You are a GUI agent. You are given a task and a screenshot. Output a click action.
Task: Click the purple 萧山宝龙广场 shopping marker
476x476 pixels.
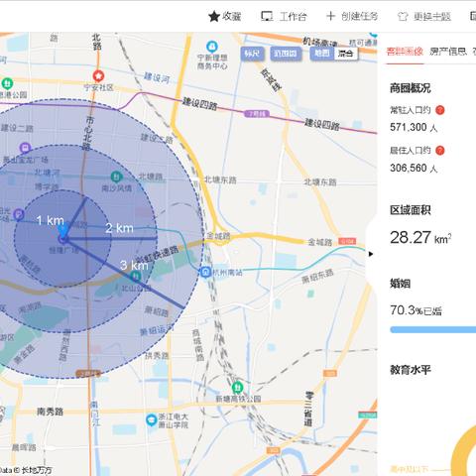(25, 148)
